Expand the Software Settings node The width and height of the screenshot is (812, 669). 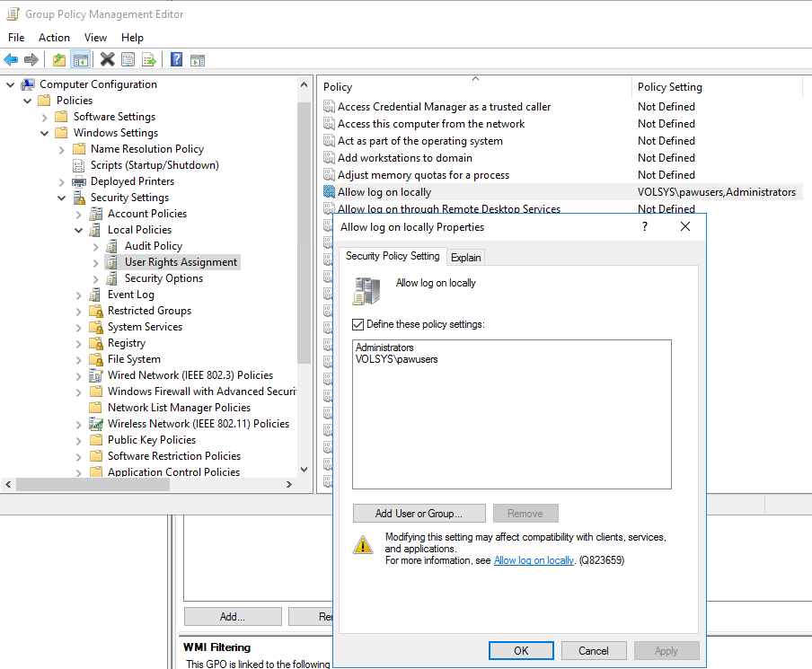[x=45, y=117]
